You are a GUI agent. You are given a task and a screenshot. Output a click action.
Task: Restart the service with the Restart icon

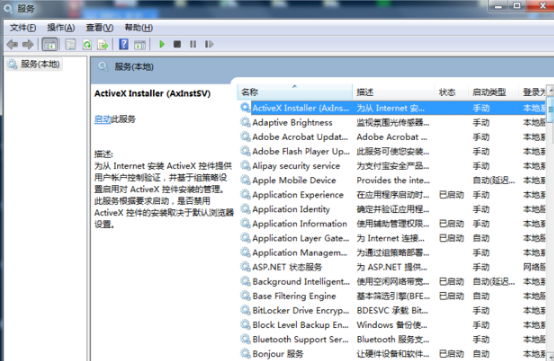coord(209,45)
